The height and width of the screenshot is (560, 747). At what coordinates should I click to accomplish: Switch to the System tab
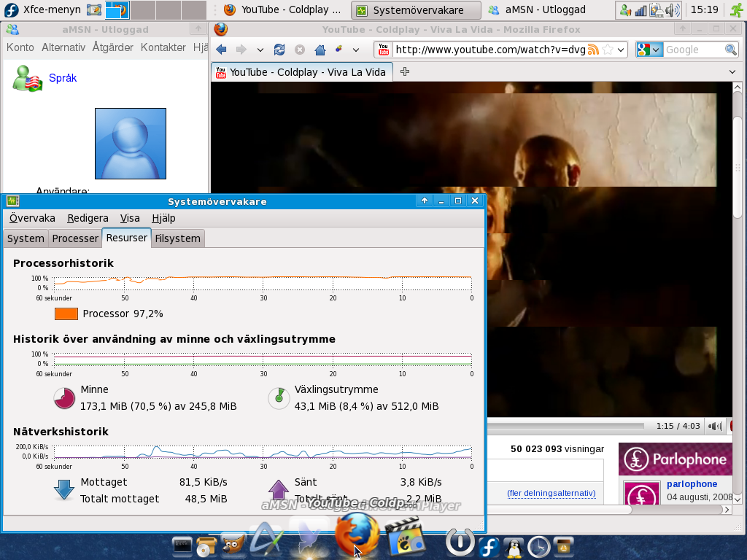26,238
